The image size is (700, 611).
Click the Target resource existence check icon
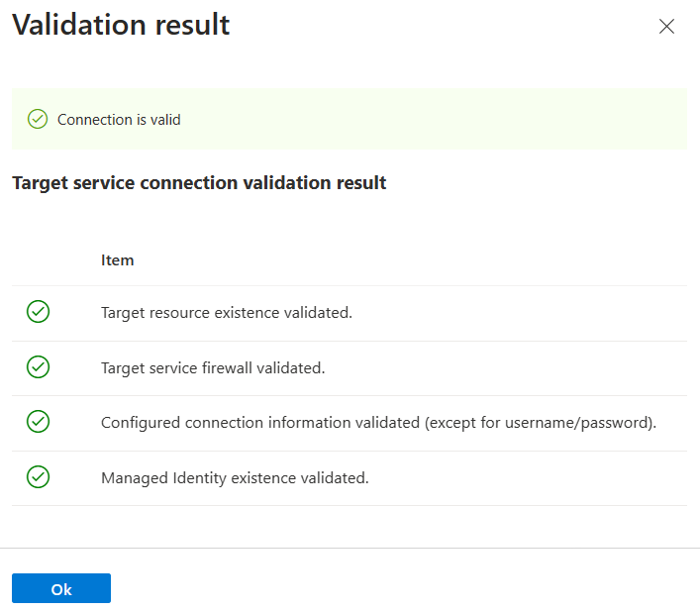tap(38, 312)
